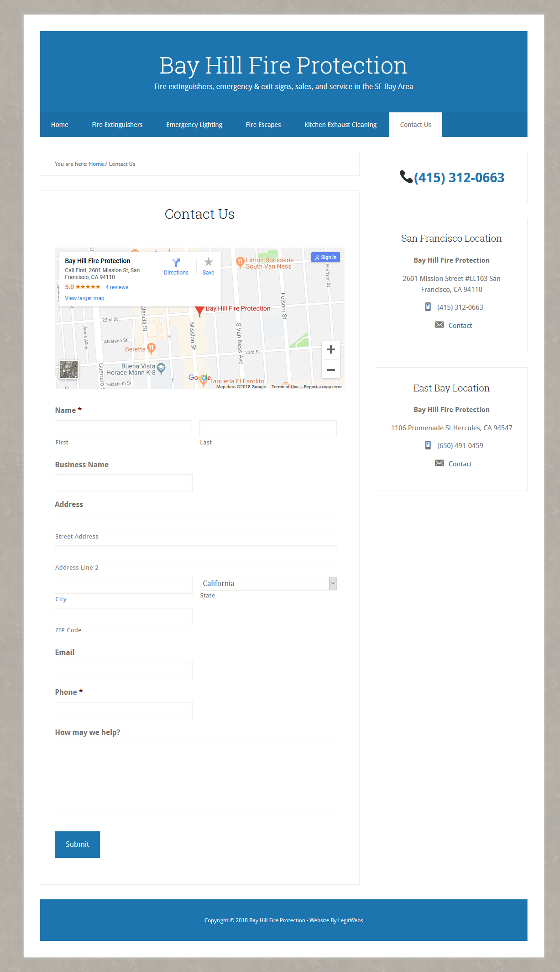Click the Home breadcrumb link
Viewport: 560px width, 972px height.
[96, 164]
